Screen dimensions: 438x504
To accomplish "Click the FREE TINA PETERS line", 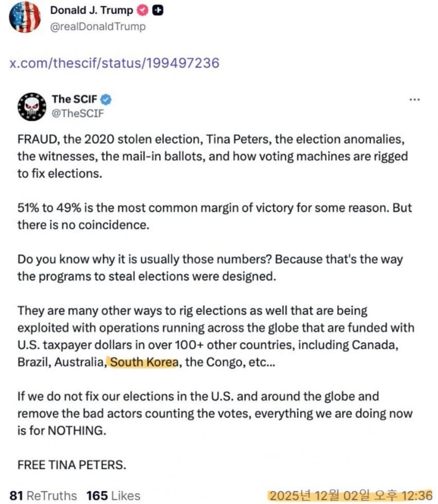I will (x=72, y=464).
